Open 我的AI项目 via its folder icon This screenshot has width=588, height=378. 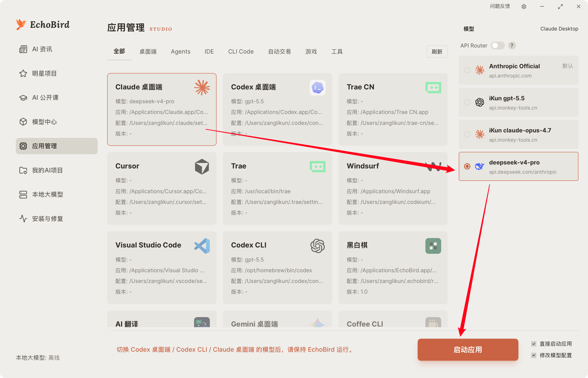(23, 170)
